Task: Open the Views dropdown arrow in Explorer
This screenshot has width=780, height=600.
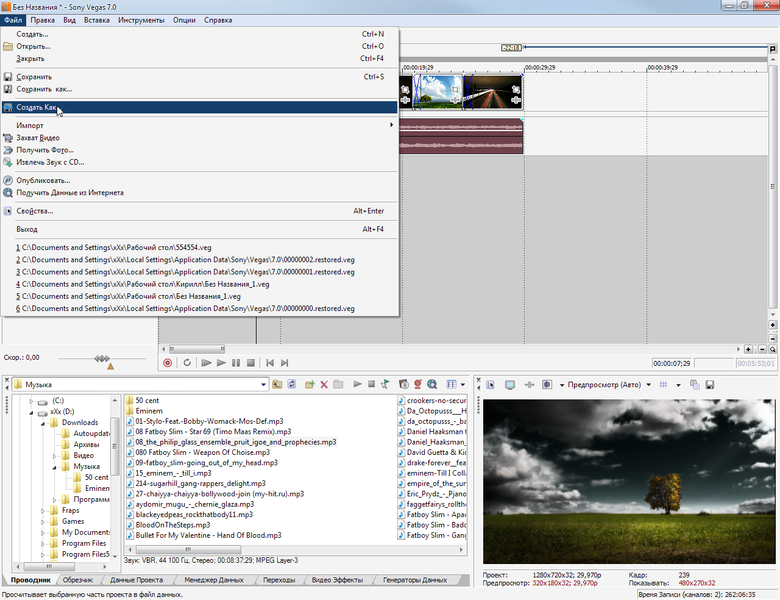Action: [x=463, y=384]
